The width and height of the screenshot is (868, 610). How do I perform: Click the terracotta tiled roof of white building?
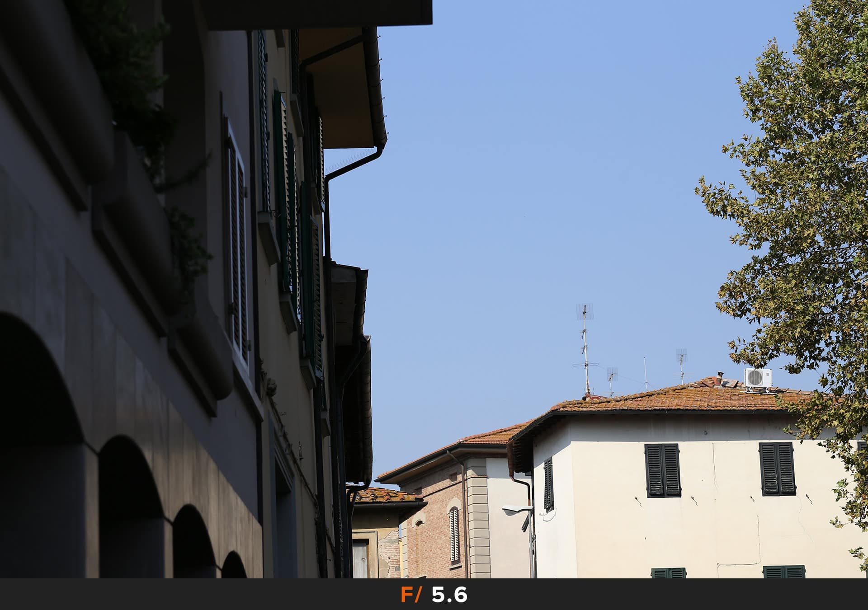[x=678, y=400]
